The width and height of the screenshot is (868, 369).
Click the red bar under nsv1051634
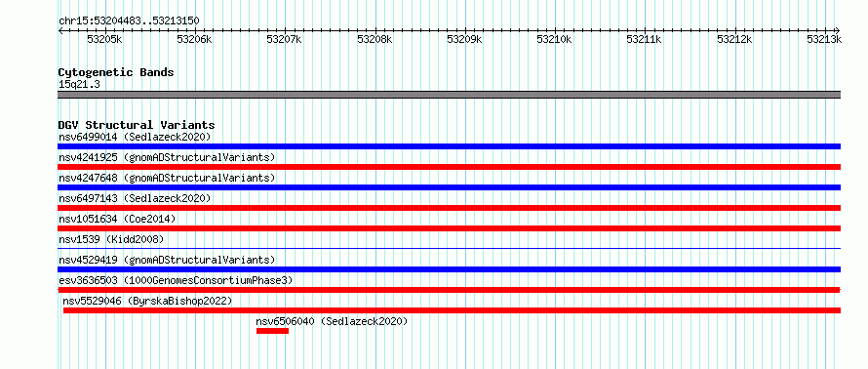(x=449, y=228)
